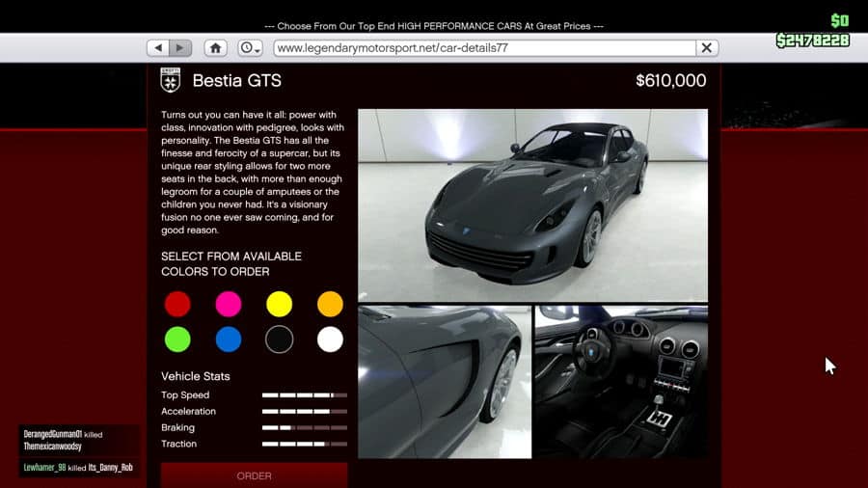
Task: Click the Acceleration stat bar
Action: pos(305,411)
